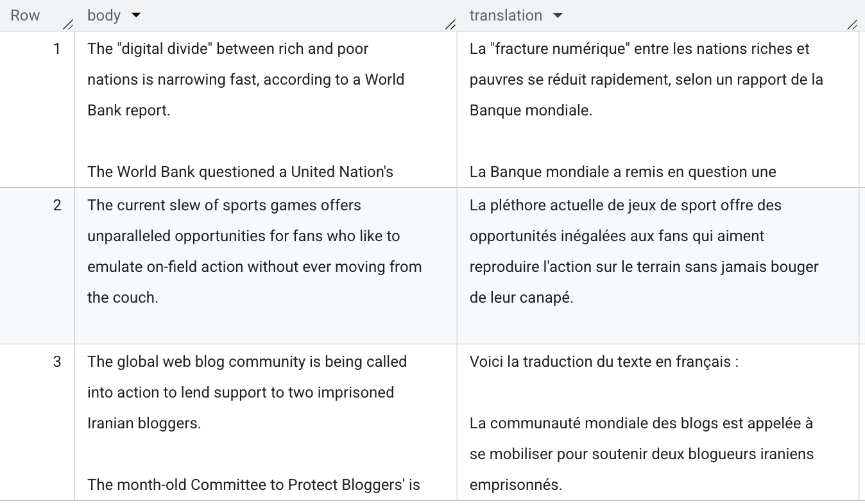This screenshot has width=865, height=504.
Task: Click the "World Bank questioned" body line
Action: tap(240, 172)
